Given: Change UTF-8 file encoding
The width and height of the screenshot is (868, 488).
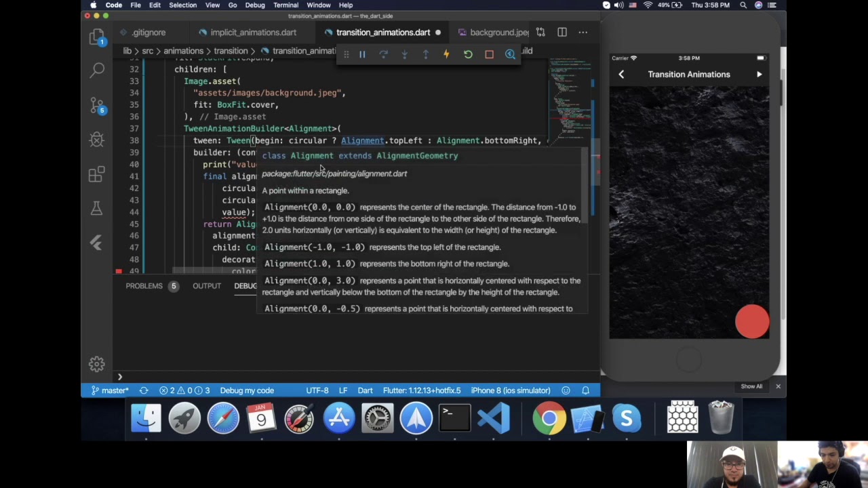Looking at the screenshot, I should 317,390.
